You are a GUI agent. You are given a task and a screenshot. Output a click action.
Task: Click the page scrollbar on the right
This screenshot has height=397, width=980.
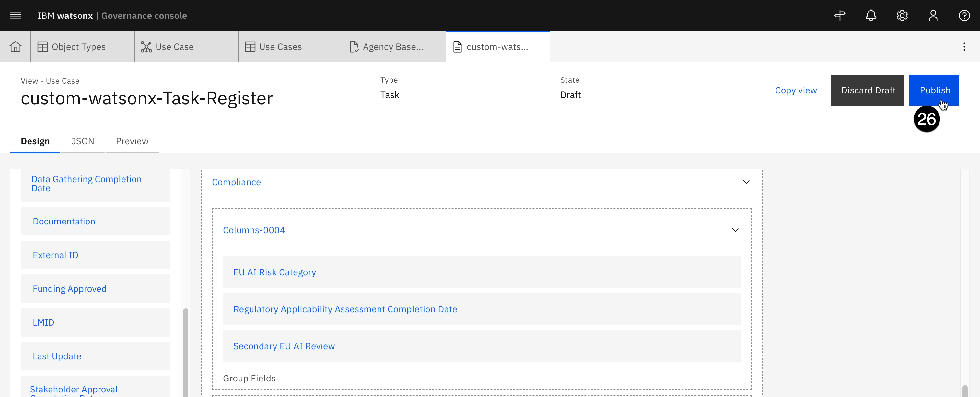[x=964, y=391]
